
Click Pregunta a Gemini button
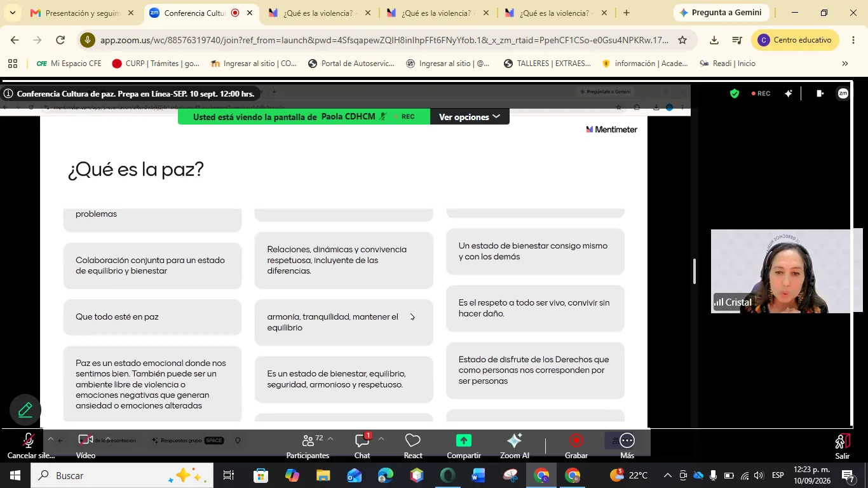click(721, 13)
